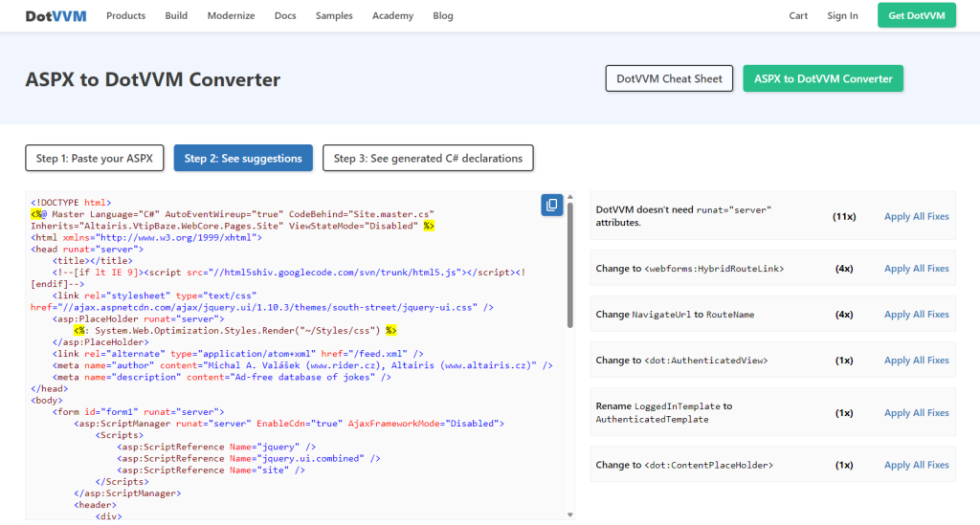Screen dimensions: 980x525
Task: Click the "ASPX to DotVVM Converter" page heading
Action: click(x=152, y=79)
